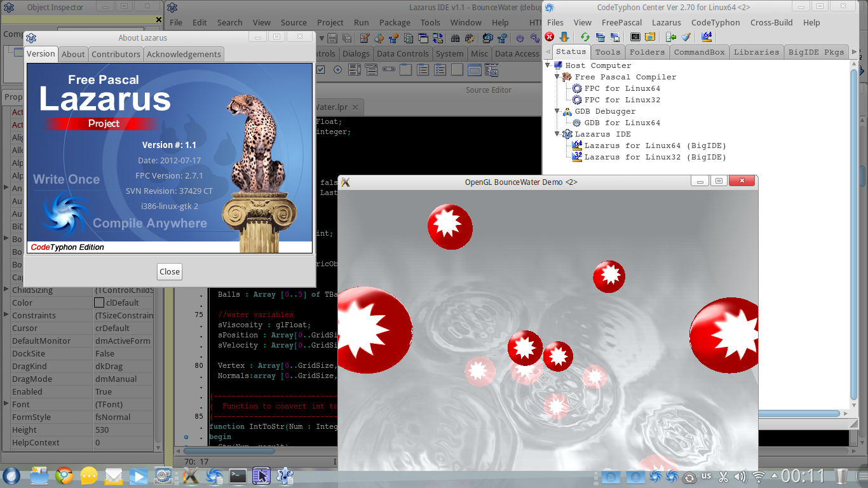Click FormStyle value fsNormal
Image resolution: width=868 pixels, height=488 pixels.
(112, 417)
